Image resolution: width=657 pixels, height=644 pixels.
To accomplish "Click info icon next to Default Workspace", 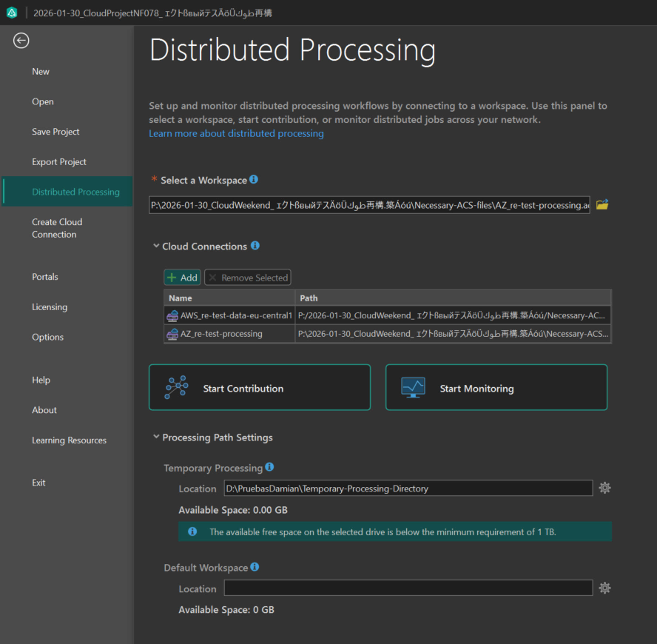I will 255,567.
